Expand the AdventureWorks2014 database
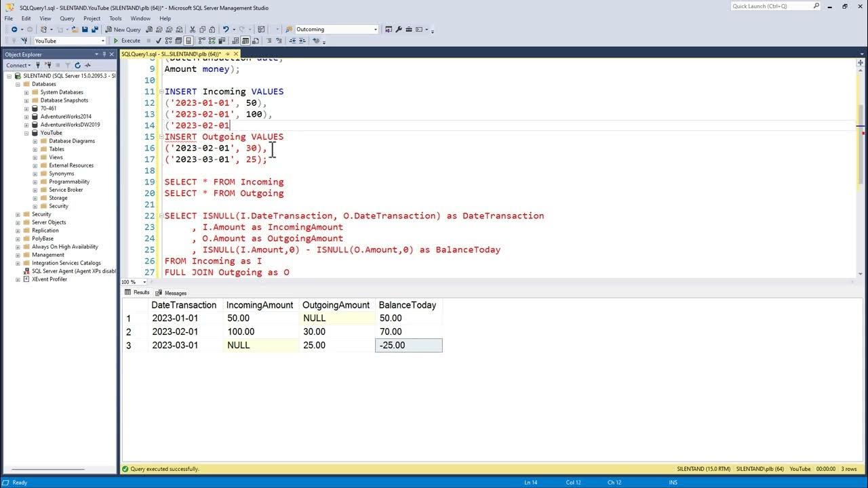868x488 pixels. pyautogui.click(x=26, y=117)
